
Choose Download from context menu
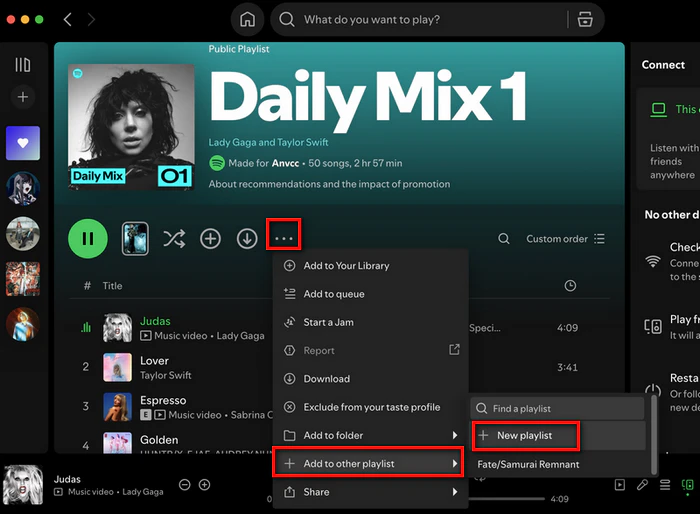point(371,379)
